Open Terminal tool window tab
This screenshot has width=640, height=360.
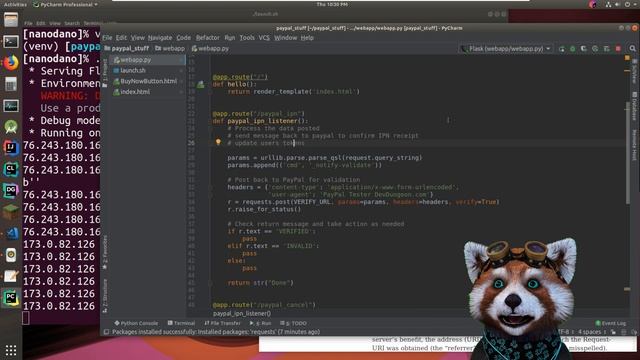coord(181,323)
